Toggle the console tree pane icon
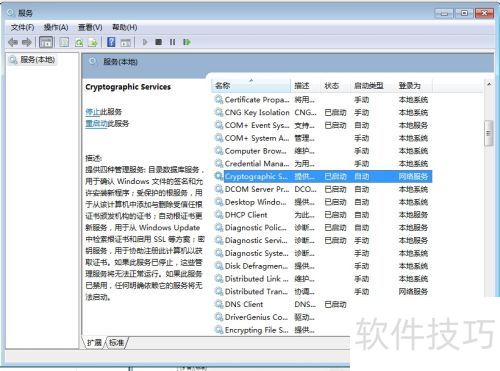The width and height of the screenshot is (500, 371). point(46,42)
